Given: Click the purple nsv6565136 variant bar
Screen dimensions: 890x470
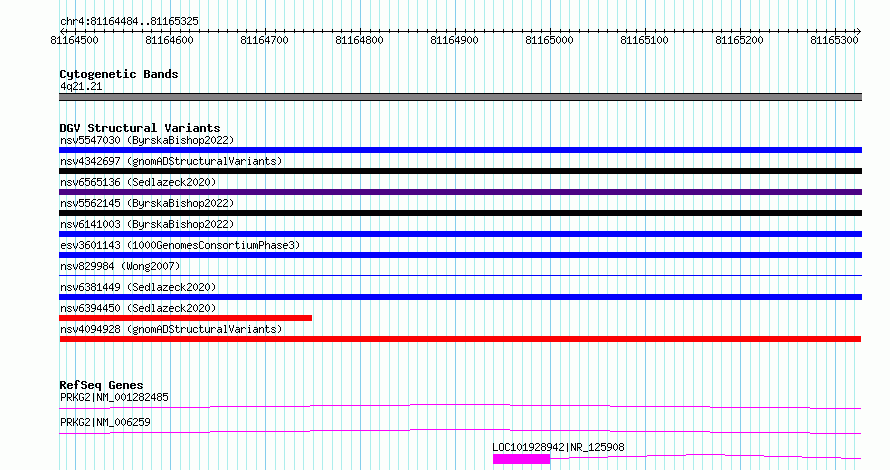Looking at the screenshot, I should coord(460,192).
